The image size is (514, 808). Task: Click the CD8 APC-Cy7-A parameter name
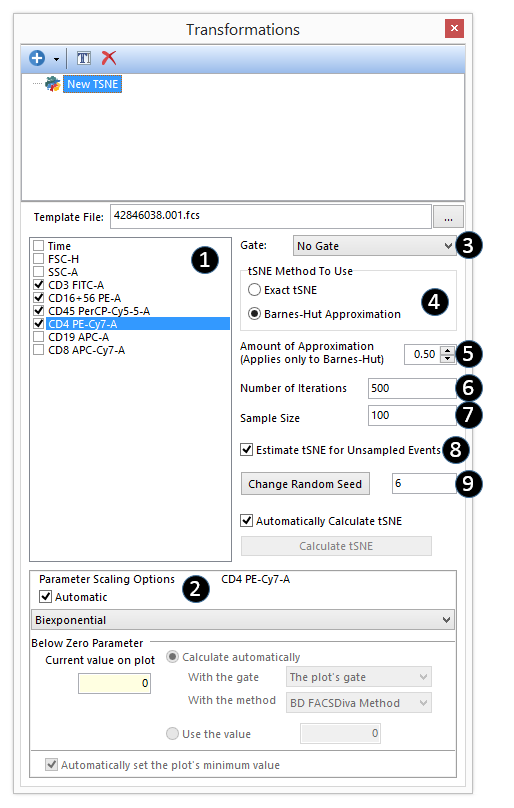point(87,350)
